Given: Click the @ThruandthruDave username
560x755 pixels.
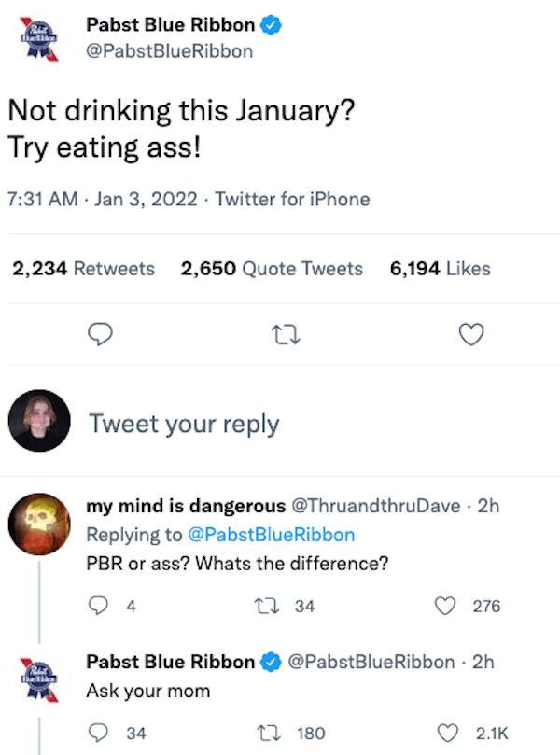Looking at the screenshot, I should click(x=376, y=506).
